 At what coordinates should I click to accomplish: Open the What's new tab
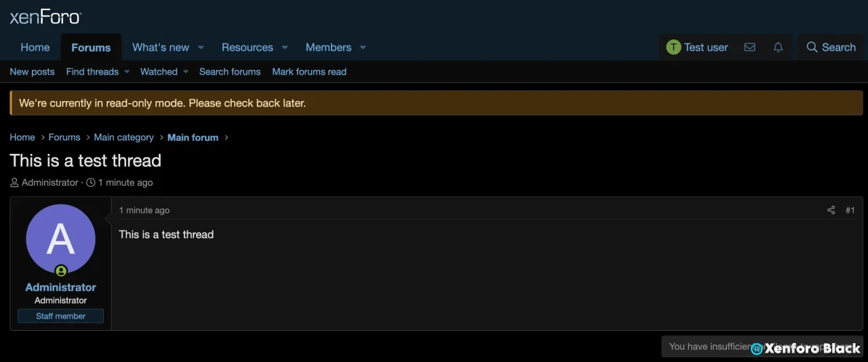(161, 47)
